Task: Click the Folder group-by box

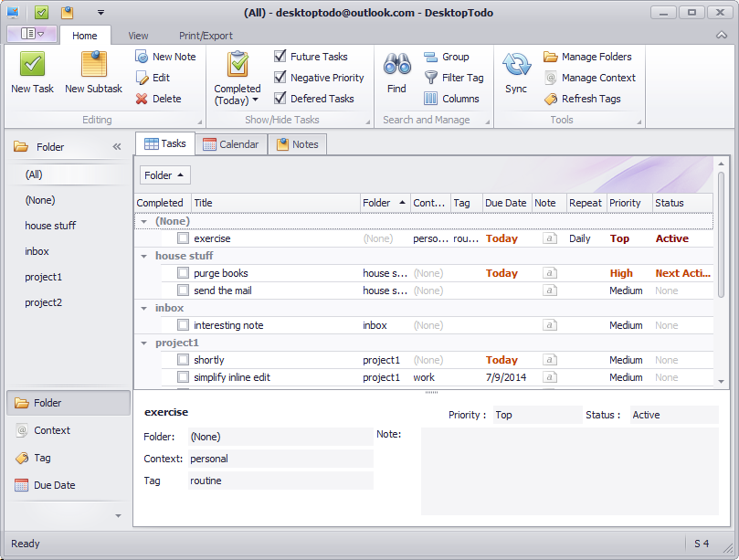Action: pyautogui.click(x=165, y=175)
